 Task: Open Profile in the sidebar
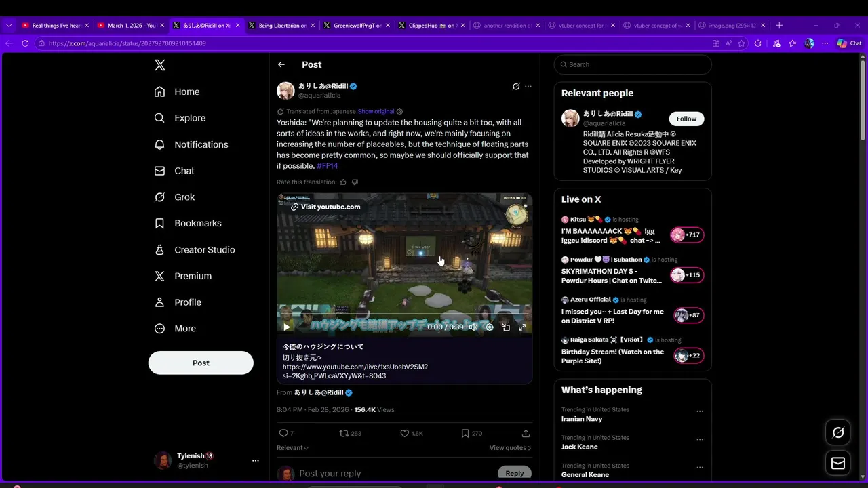(x=178, y=302)
